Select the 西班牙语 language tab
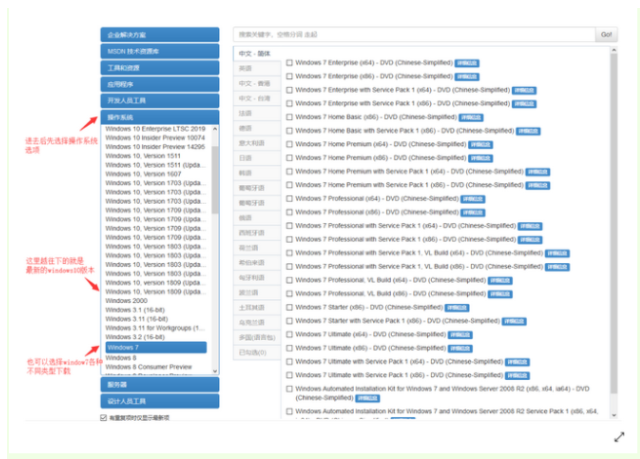 (x=257, y=233)
